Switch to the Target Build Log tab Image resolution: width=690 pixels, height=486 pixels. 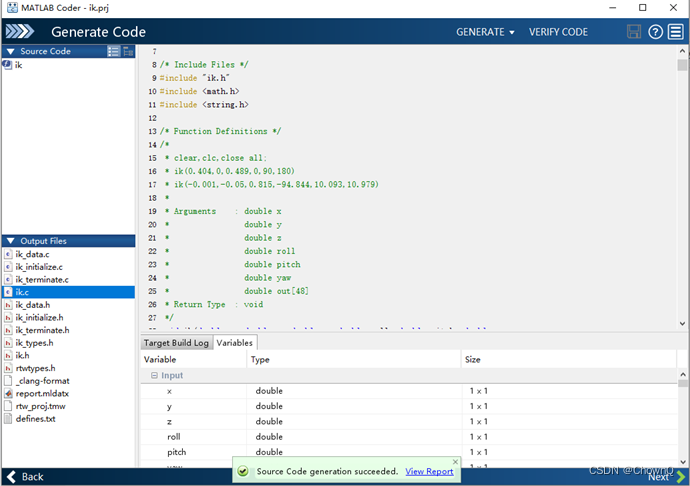click(176, 343)
